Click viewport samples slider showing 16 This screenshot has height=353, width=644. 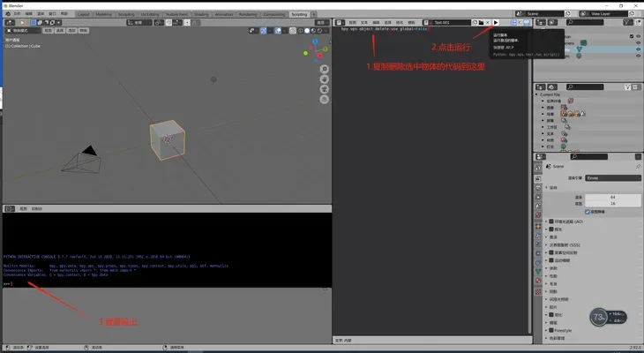(613, 204)
